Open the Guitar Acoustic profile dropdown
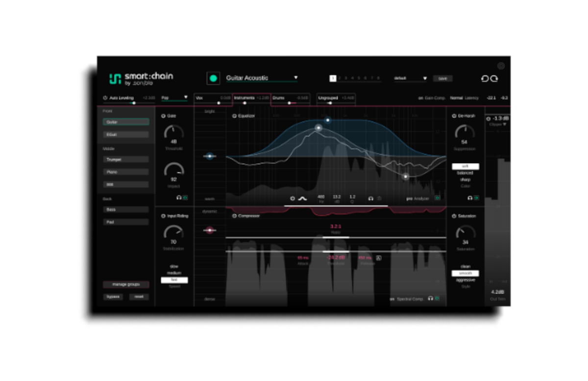This screenshot has height=381, width=588. [262, 77]
